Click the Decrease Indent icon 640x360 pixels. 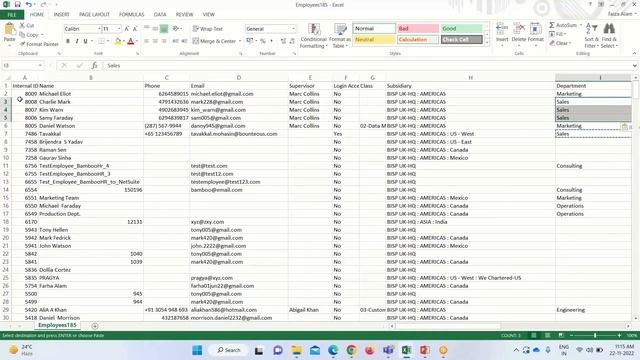pyautogui.click(x=175, y=41)
